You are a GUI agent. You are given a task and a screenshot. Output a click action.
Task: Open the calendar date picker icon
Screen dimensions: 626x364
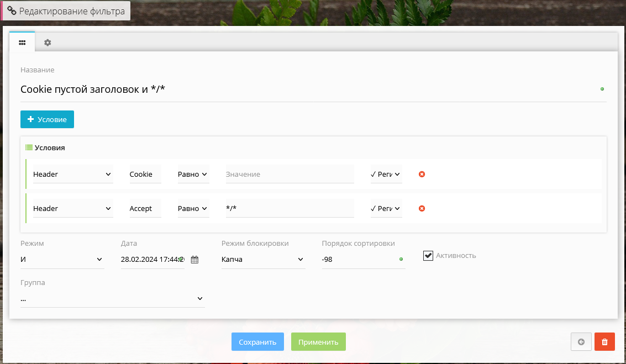pyautogui.click(x=194, y=260)
